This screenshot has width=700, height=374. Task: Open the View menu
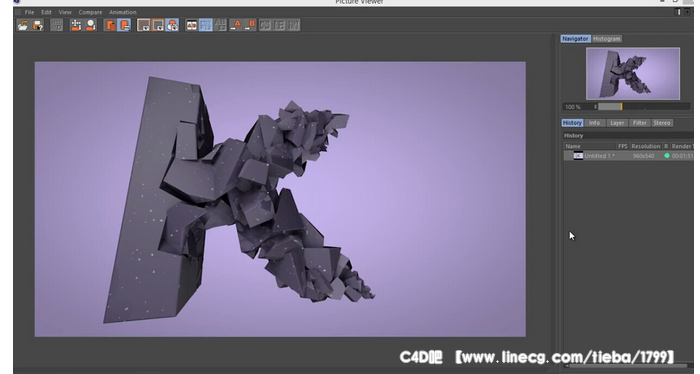tap(65, 12)
